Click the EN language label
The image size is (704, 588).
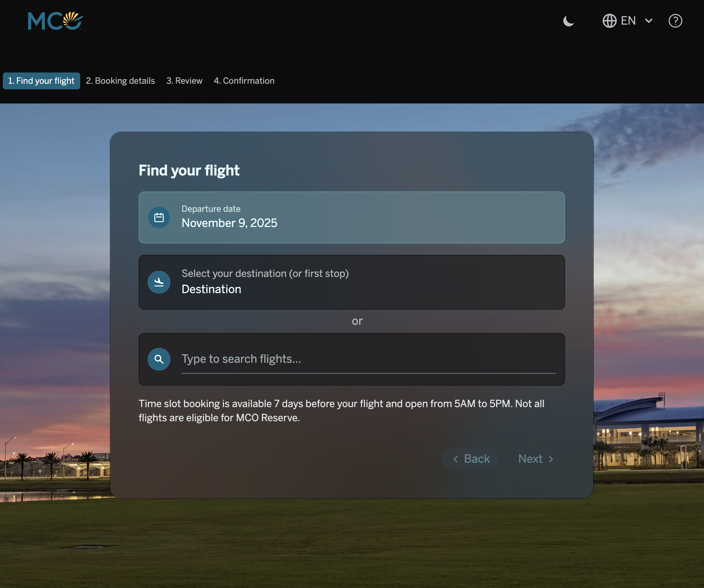[x=628, y=21]
